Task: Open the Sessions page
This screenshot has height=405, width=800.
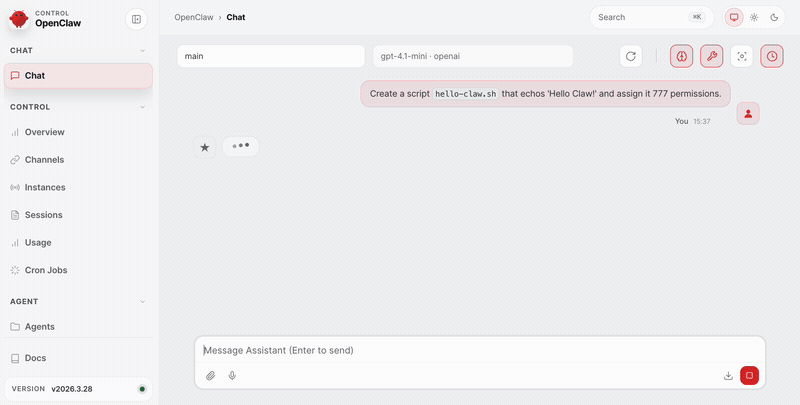Action: click(78, 215)
